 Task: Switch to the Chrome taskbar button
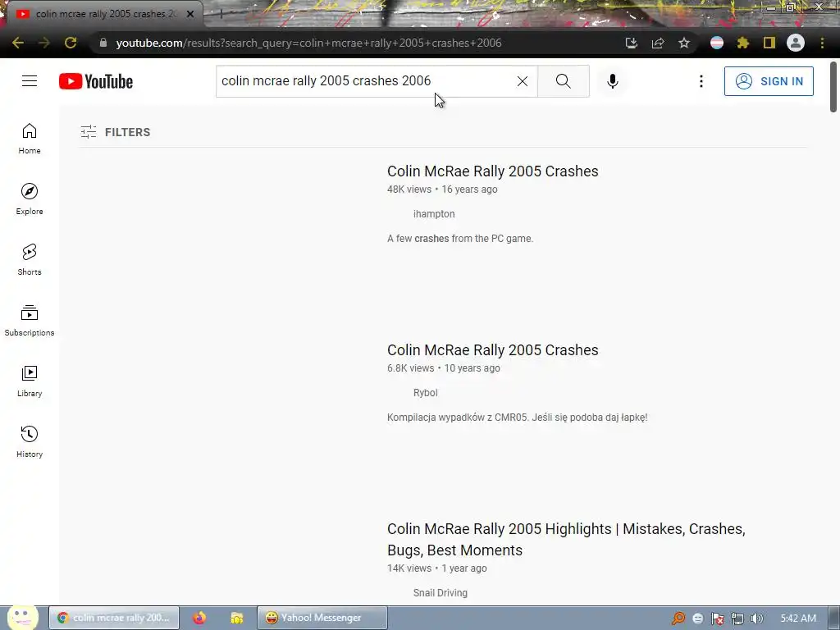[113, 618]
